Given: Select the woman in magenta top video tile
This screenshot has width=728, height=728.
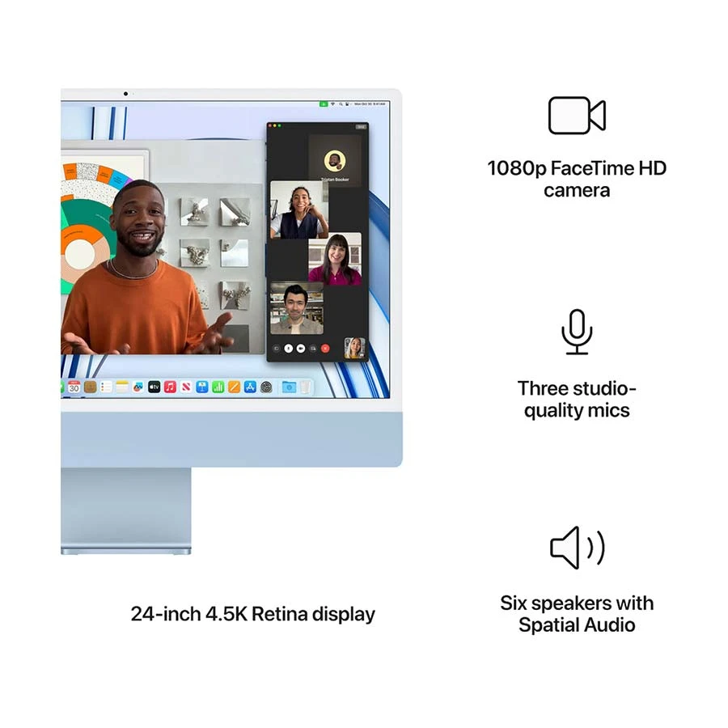Looking at the screenshot, I should point(335,259).
